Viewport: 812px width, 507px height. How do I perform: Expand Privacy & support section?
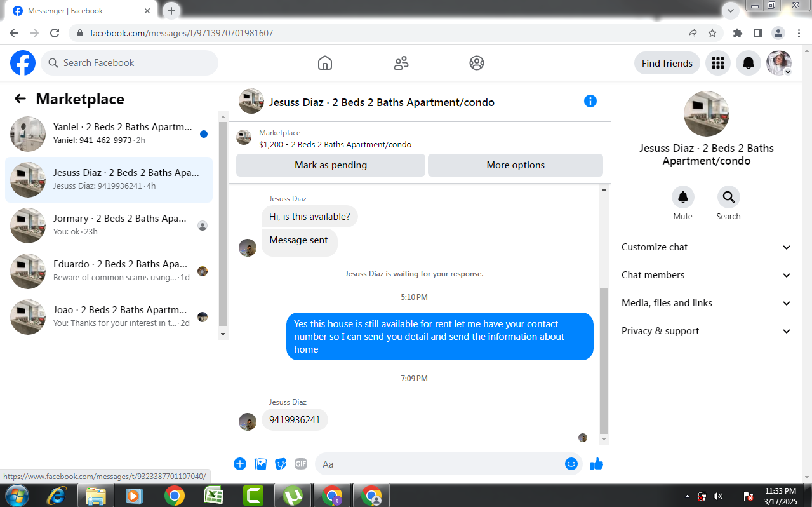(x=705, y=331)
